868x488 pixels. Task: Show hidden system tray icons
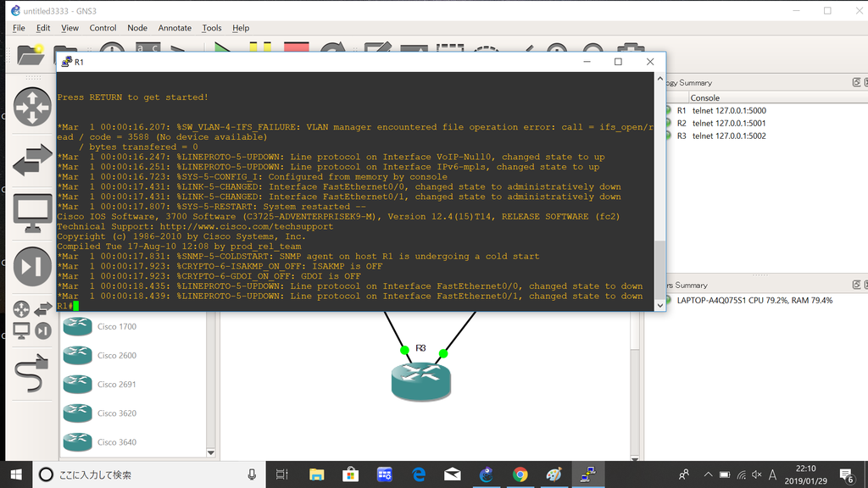(708, 474)
